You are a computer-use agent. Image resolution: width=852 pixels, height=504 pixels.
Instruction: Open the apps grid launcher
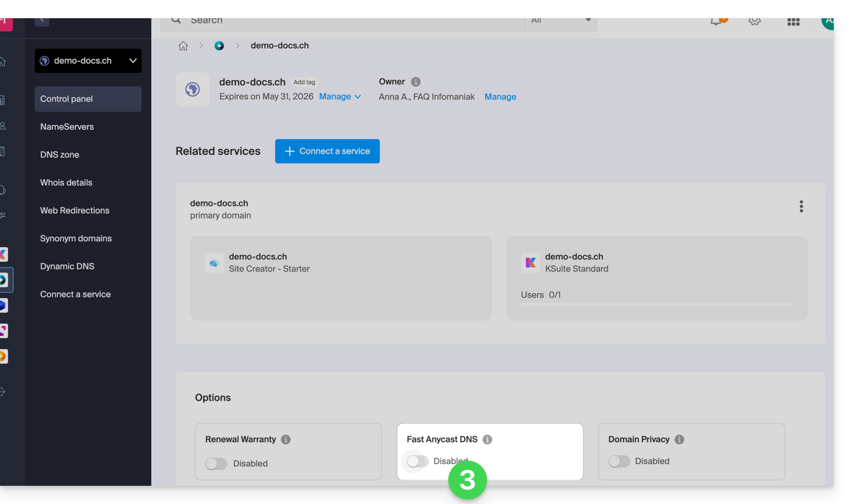click(x=792, y=21)
